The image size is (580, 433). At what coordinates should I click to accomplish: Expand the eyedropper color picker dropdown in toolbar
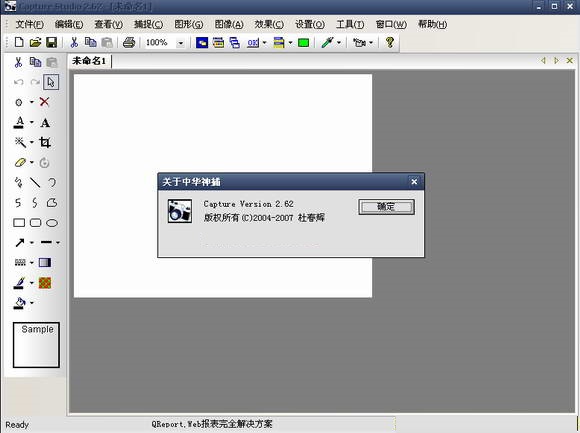point(338,43)
